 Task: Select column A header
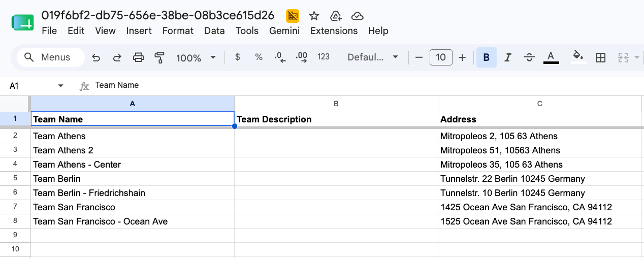[133, 104]
